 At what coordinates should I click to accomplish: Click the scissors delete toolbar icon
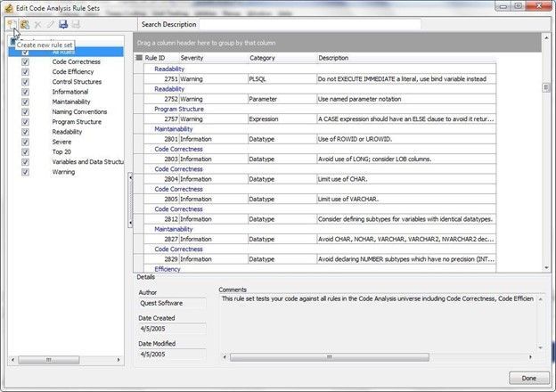point(37,24)
